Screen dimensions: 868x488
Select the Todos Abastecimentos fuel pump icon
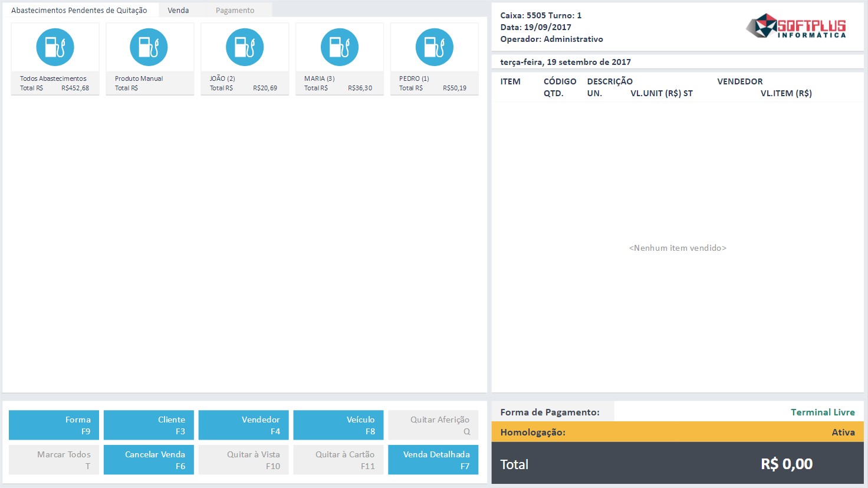coord(55,47)
